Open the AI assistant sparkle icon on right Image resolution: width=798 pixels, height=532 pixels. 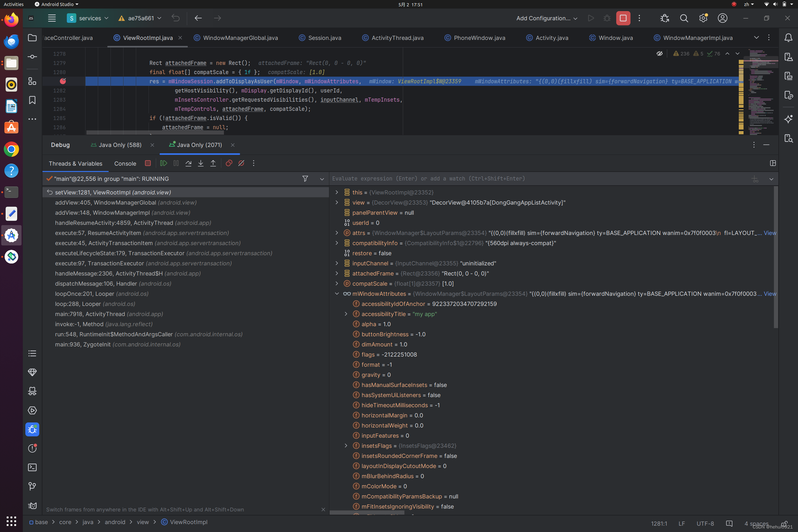point(788,119)
